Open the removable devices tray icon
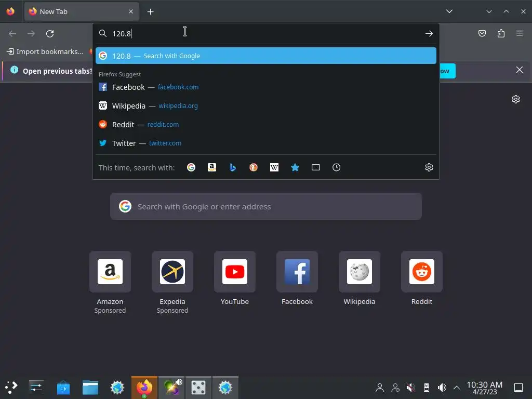Viewport: 532px width, 399px height. click(x=427, y=388)
